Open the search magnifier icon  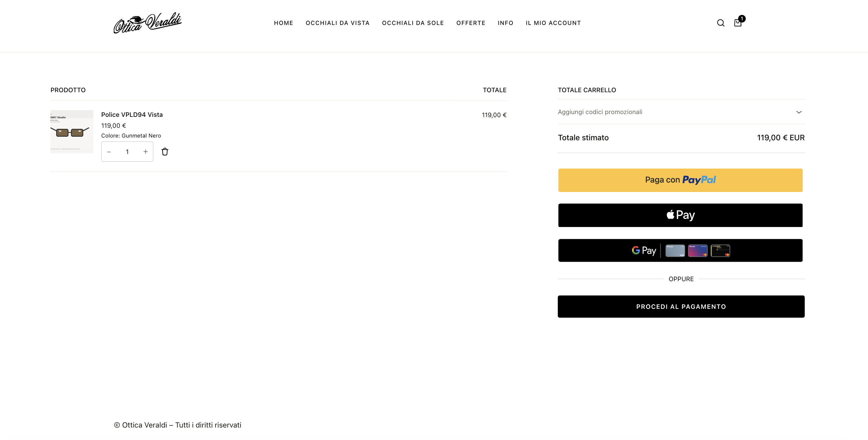click(720, 23)
